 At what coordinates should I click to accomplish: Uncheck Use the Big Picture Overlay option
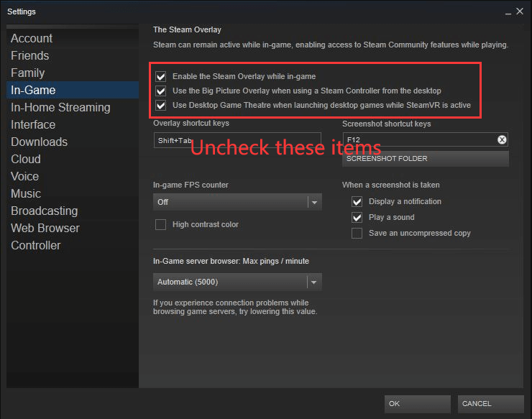[x=161, y=91]
